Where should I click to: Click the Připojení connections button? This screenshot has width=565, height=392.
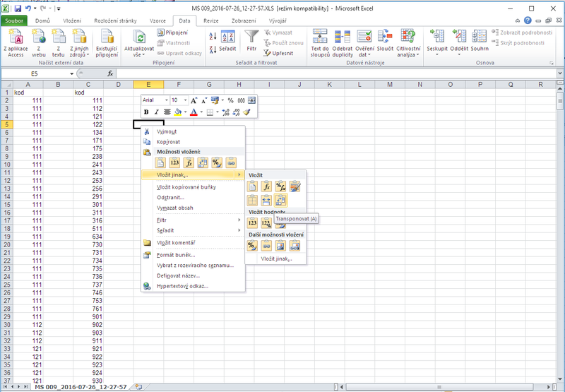172,32
